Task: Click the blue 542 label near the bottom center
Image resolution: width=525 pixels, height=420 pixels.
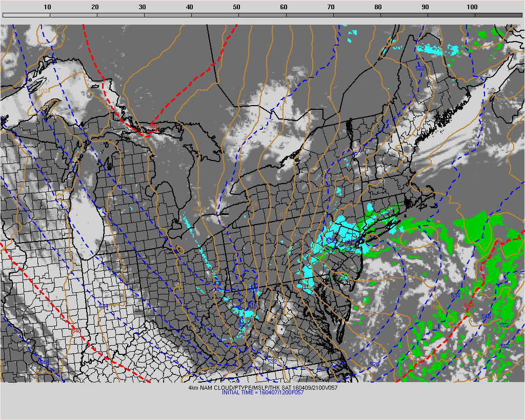Action: point(272,362)
